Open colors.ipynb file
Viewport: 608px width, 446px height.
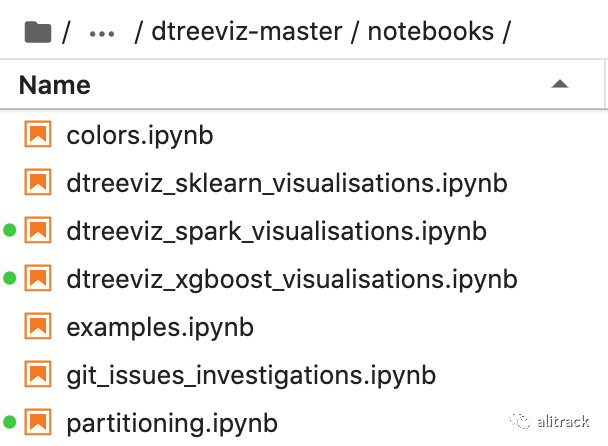pos(140,136)
